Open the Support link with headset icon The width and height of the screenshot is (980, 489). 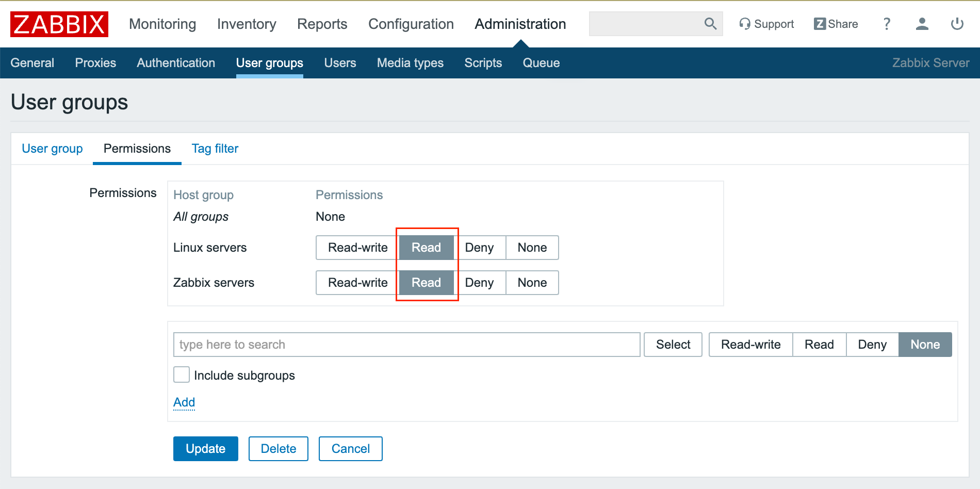point(766,24)
